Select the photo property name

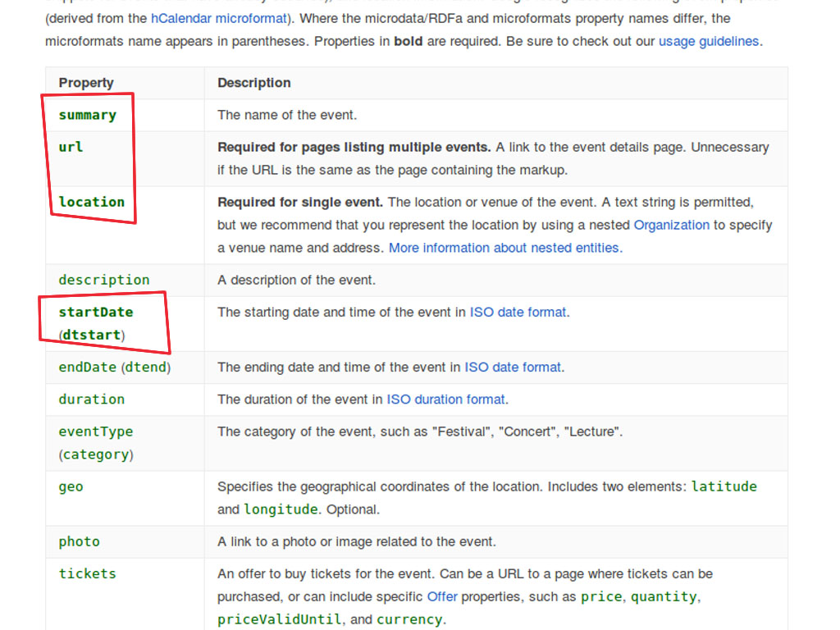point(79,541)
